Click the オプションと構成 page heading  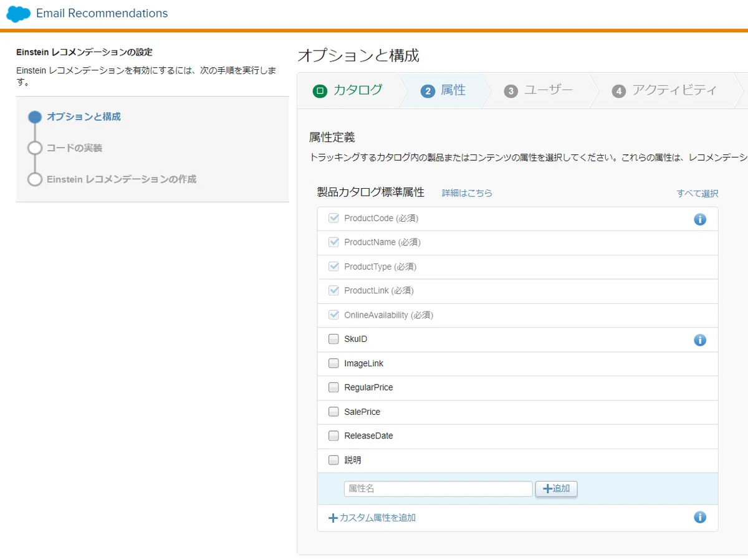pyautogui.click(x=358, y=55)
